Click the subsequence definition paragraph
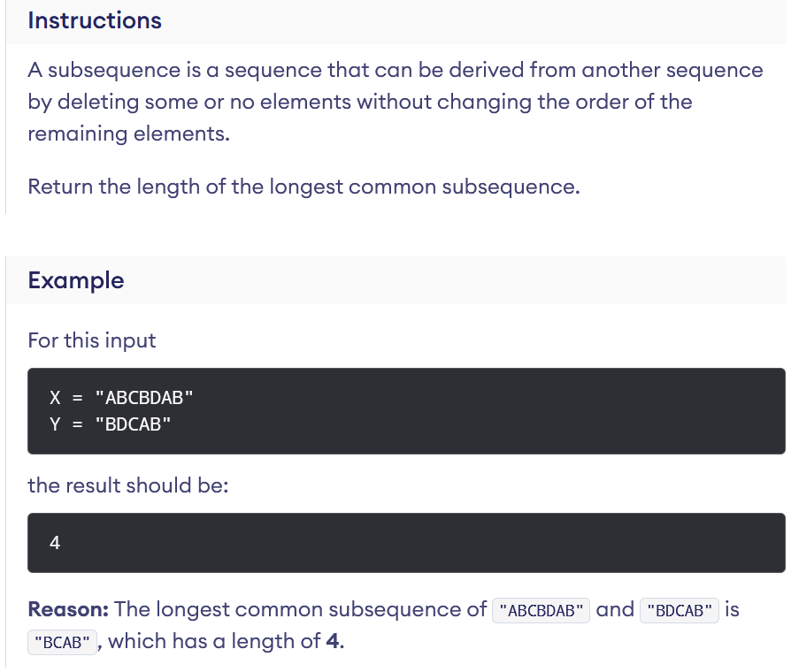The height and width of the screenshot is (672, 799). (395, 102)
